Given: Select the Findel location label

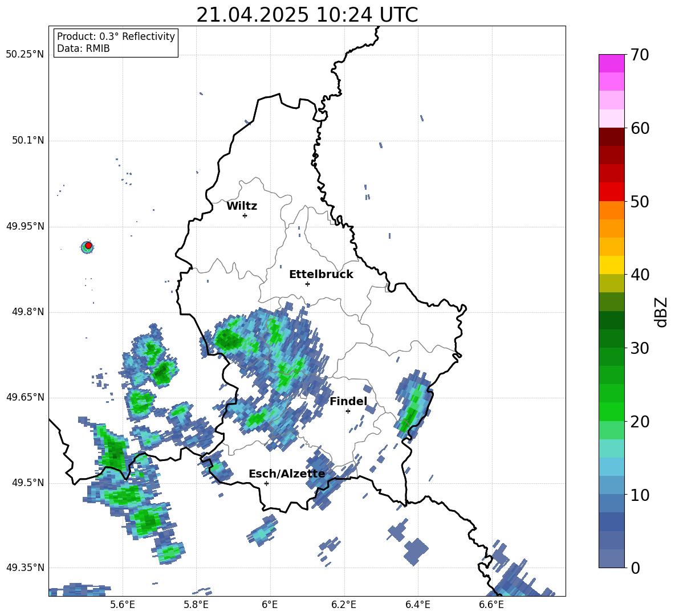Looking at the screenshot, I should tap(348, 401).
